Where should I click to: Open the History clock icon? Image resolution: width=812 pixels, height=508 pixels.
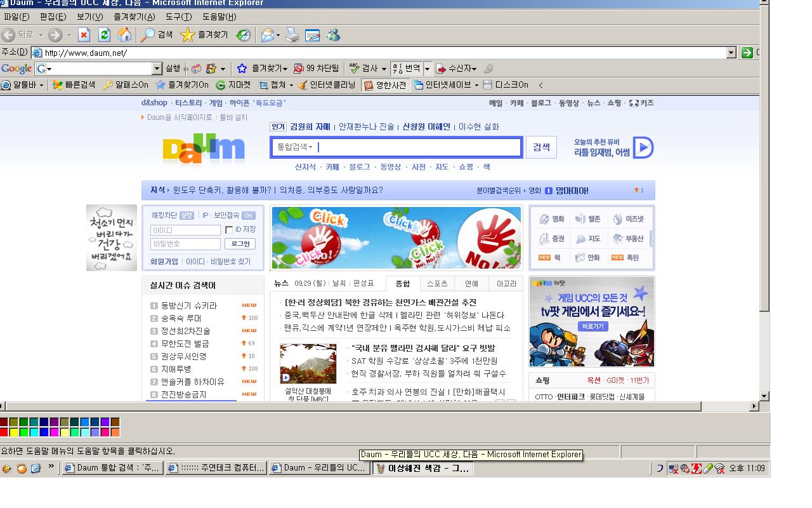244,35
